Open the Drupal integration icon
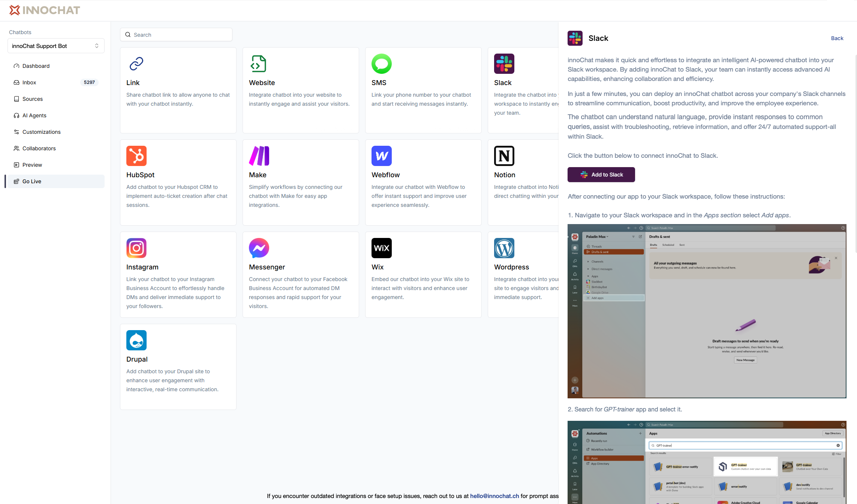The height and width of the screenshot is (504, 857). pyautogui.click(x=136, y=340)
